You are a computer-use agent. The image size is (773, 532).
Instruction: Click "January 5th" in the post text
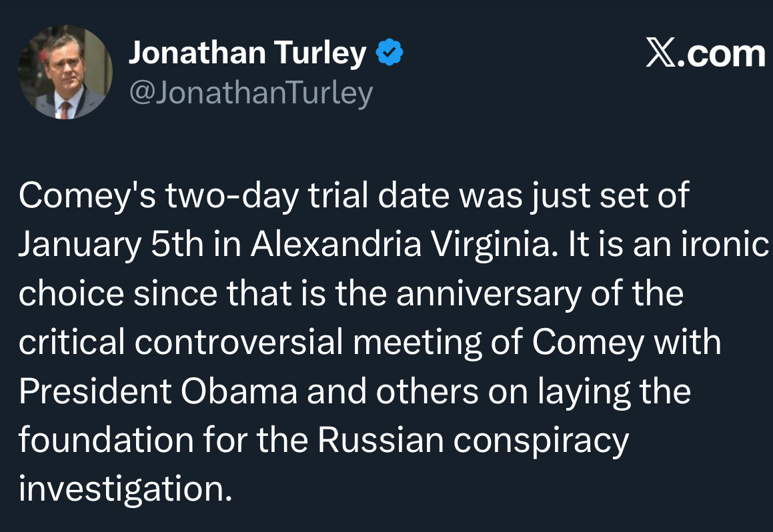pos(110,245)
